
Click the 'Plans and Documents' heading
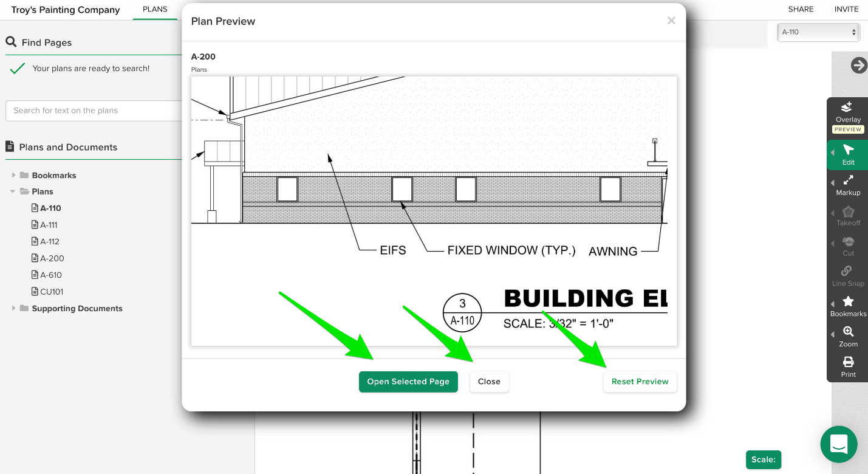(x=68, y=147)
